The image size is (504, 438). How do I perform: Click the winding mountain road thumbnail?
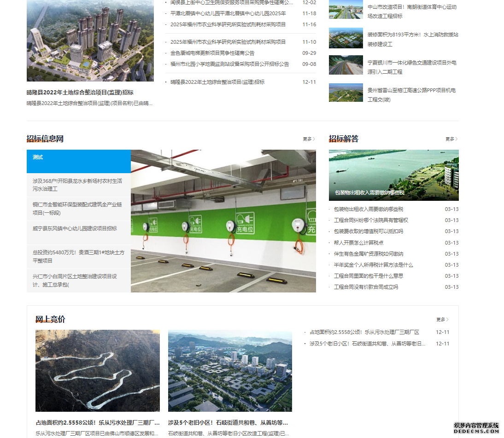[x=98, y=370]
